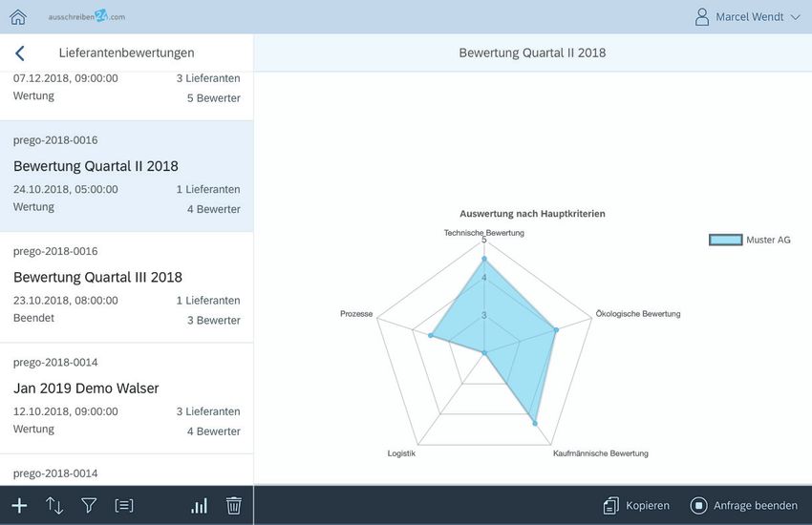The height and width of the screenshot is (525, 812).
Task: Go back using the left chevron arrow
Action: 20,53
